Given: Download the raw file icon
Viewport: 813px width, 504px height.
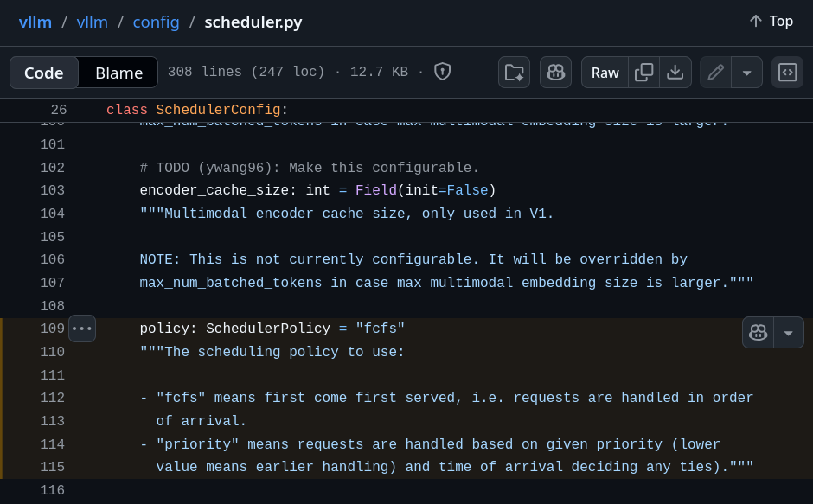Looking at the screenshot, I should click(x=675, y=72).
